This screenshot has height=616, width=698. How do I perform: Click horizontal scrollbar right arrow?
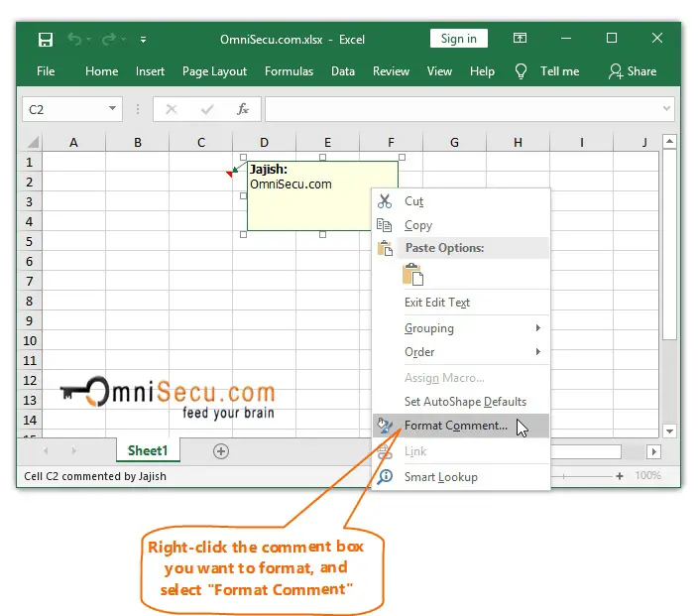pos(653,451)
